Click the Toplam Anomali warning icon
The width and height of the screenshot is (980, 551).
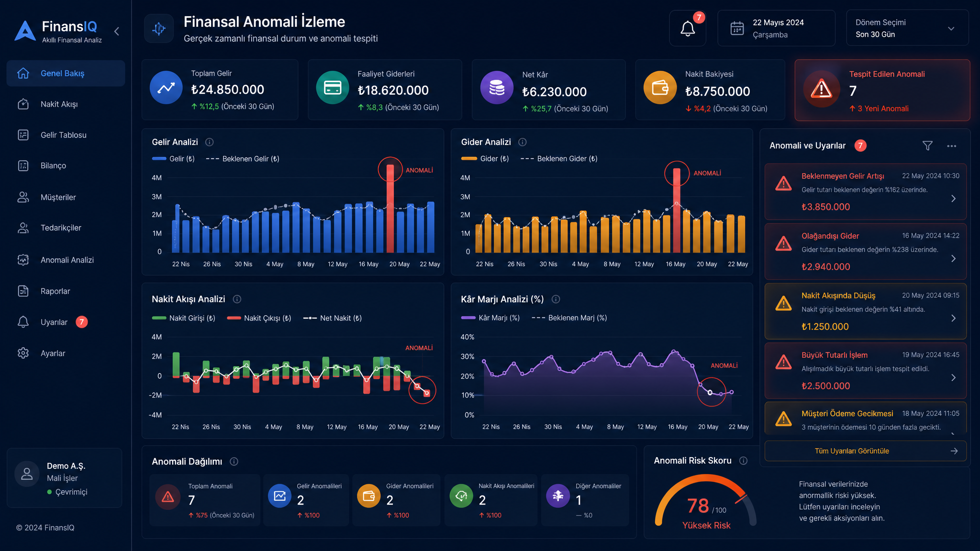click(168, 497)
